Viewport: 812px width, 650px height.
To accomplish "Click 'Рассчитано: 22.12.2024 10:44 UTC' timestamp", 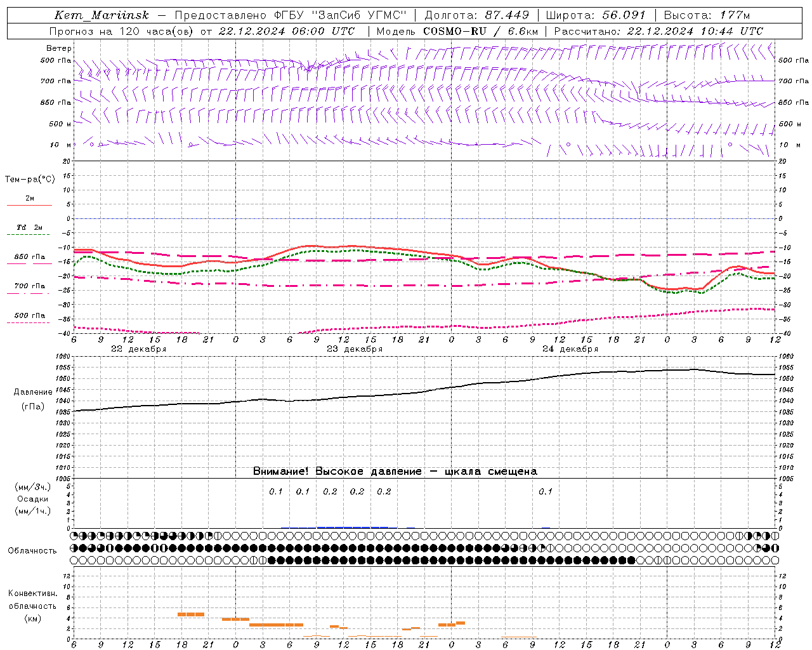I will [x=658, y=31].
